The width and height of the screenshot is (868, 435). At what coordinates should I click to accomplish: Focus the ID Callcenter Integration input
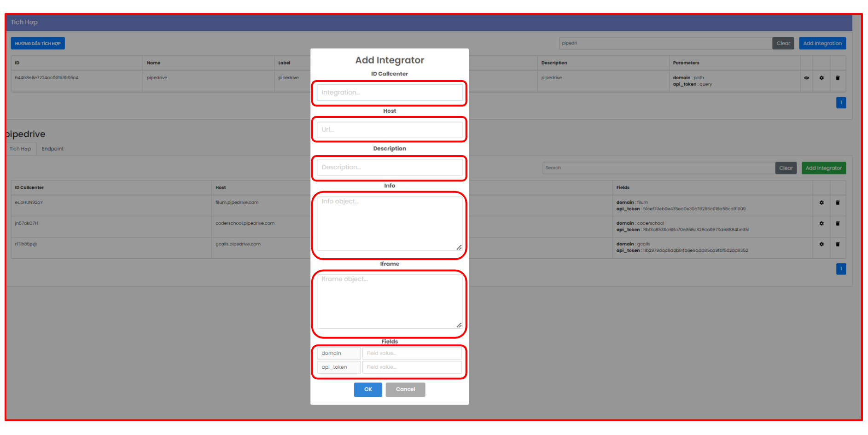click(390, 93)
